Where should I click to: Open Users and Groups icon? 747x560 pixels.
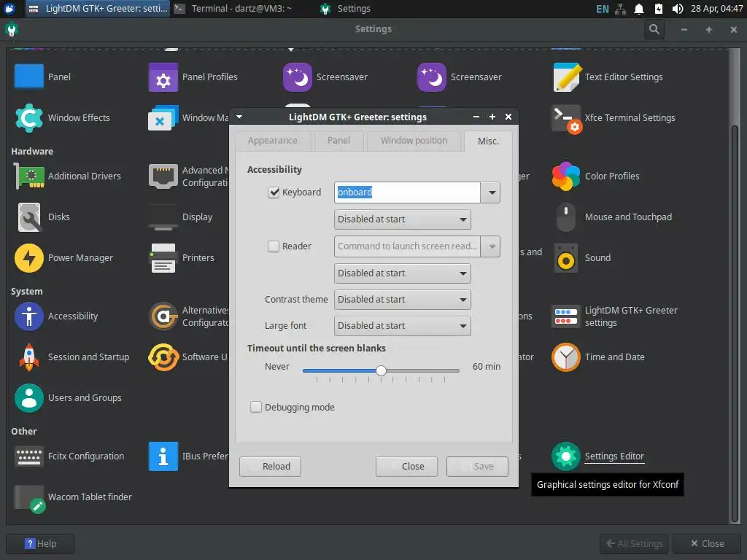28,398
